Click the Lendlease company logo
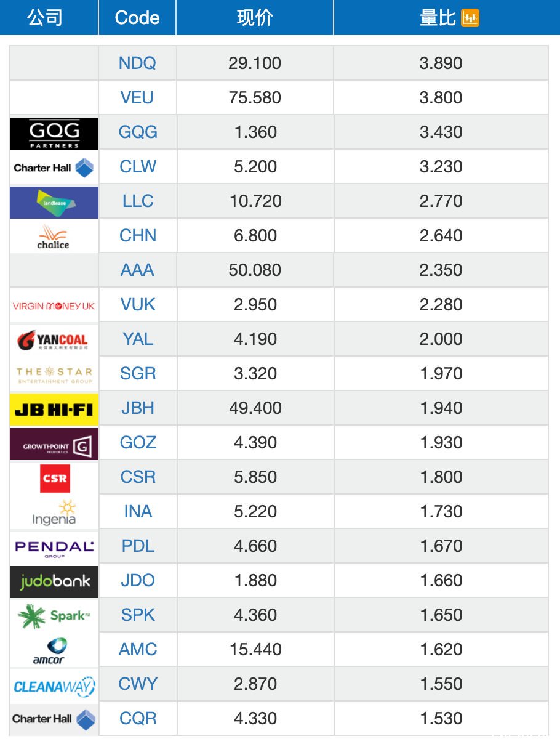The width and height of the screenshot is (560, 744). pos(54,202)
